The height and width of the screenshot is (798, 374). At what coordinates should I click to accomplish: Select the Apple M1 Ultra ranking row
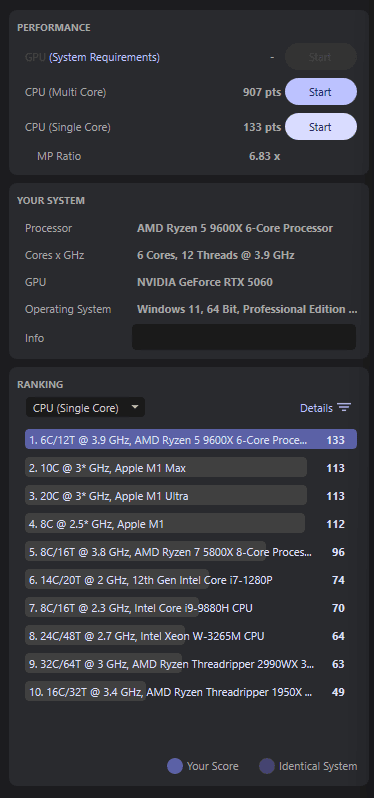tap(191, 496)
